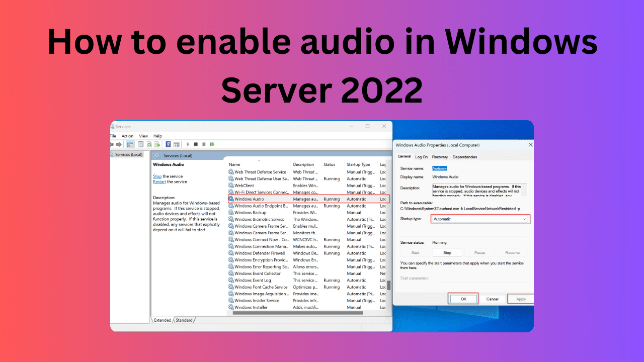Click the Export List toolbar icon
The image size is (644, 362).
click(x=156, y=144)
